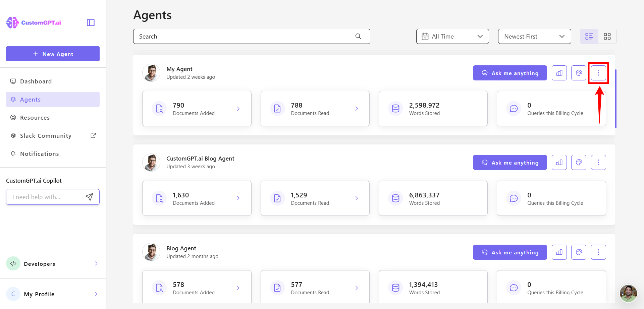Open the palette customization for Blog Agent
This screenshot has width=644, height=309.
[x=579, y=252]
